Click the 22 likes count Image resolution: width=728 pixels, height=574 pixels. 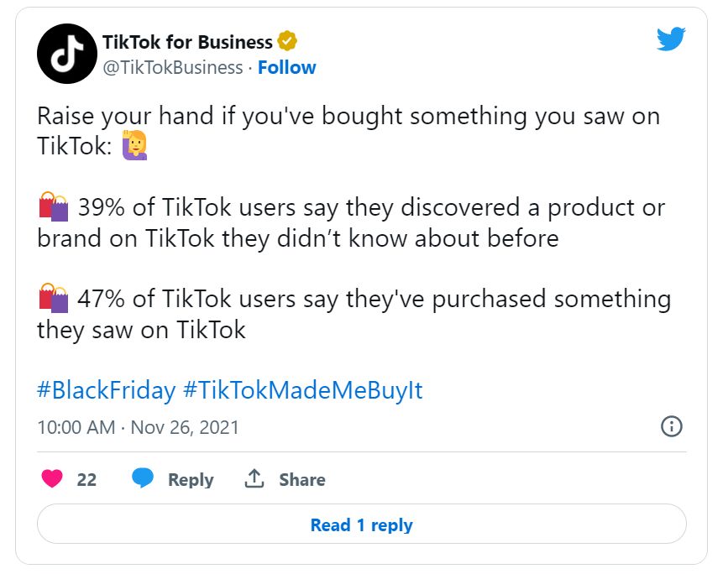tap(86, 480)
